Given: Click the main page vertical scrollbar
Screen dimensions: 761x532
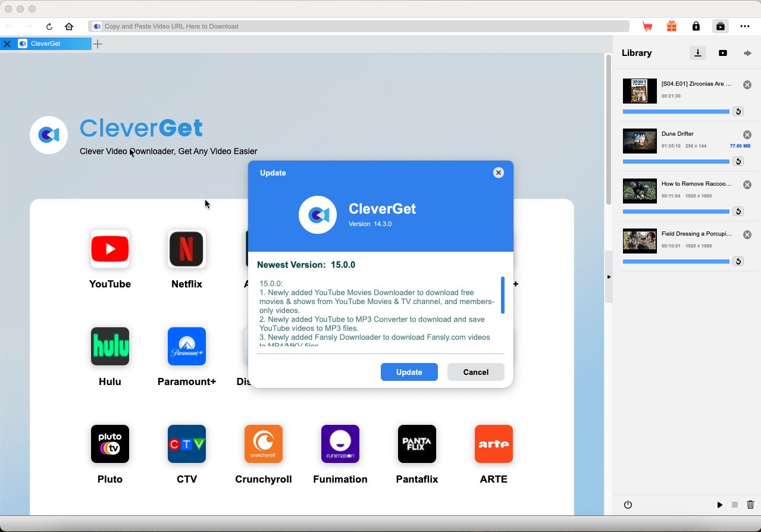Looking at the screenshot, I should point(608,130).
